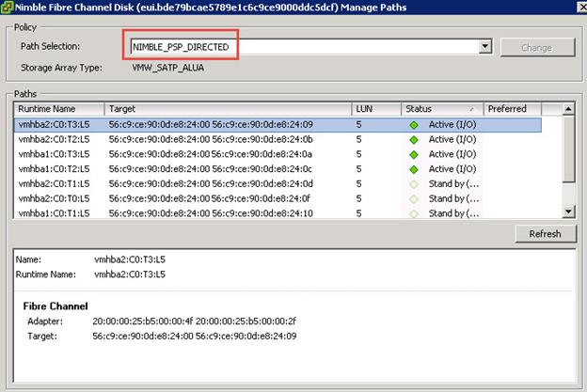Select path row vmhba1:C0:T2:L5
Viewport: 587px width, 392px height.
(278, 169)
